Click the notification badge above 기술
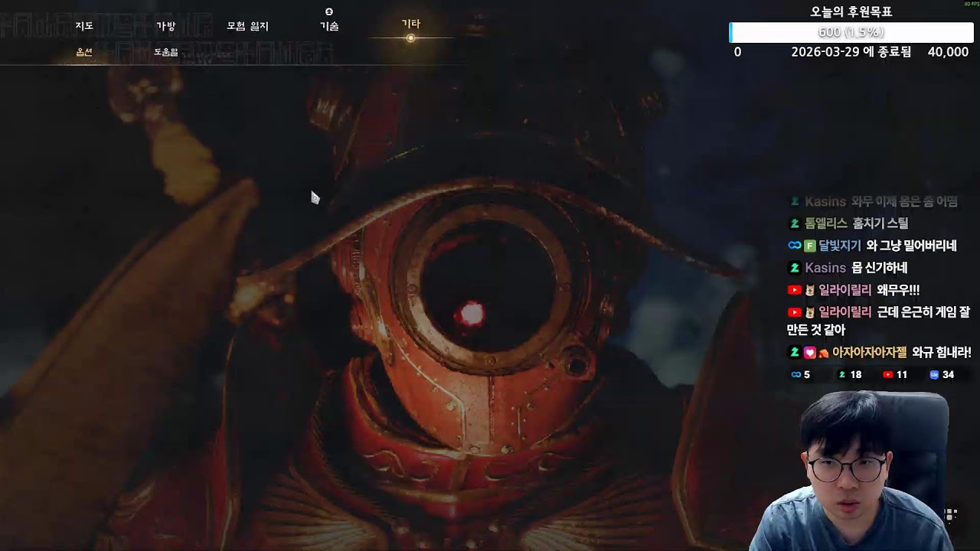Viewport: 980px width, 551px height. [329, 11]
